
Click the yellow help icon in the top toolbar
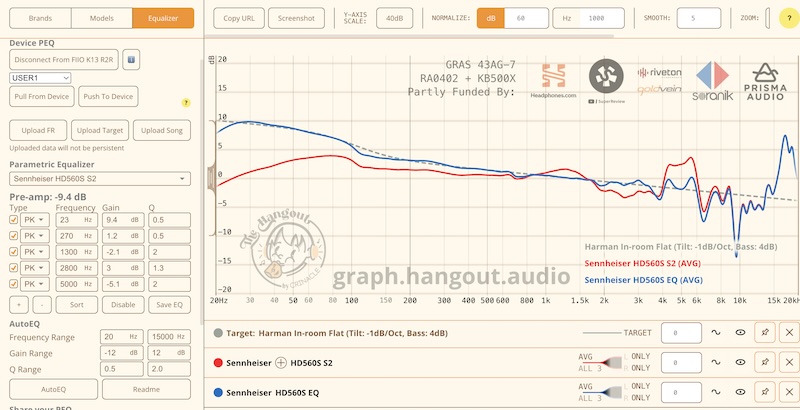(x=789, y=18)
